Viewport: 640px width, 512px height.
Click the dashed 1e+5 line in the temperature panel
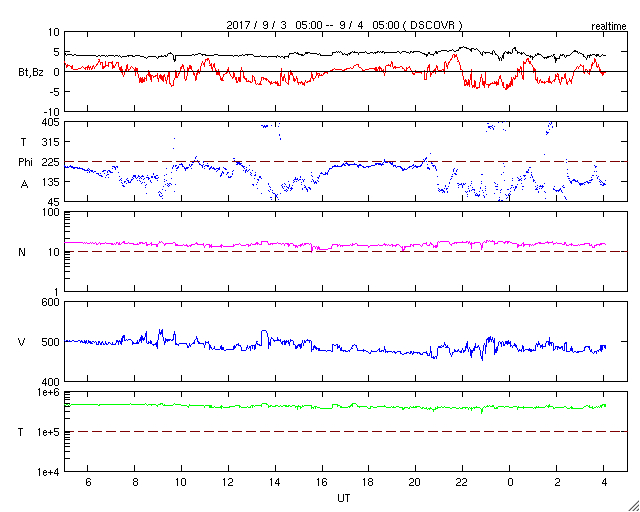pyautogui.click(x=346, y=431)
